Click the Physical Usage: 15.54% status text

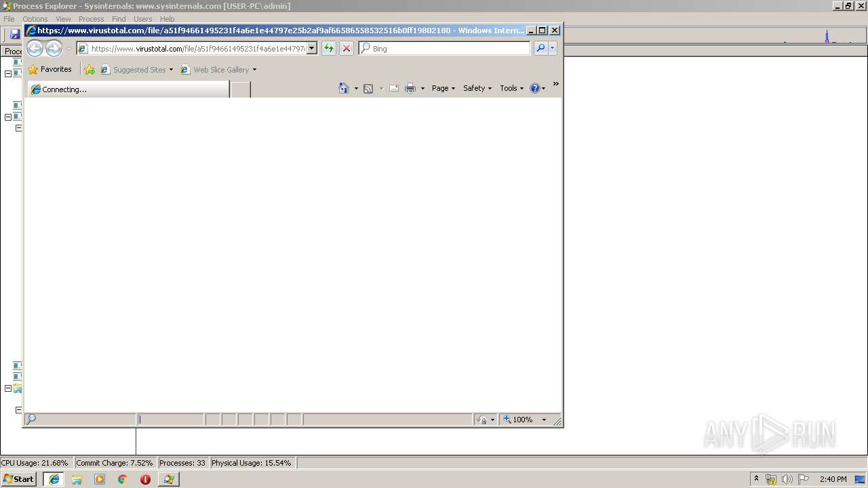pos(252,463)
